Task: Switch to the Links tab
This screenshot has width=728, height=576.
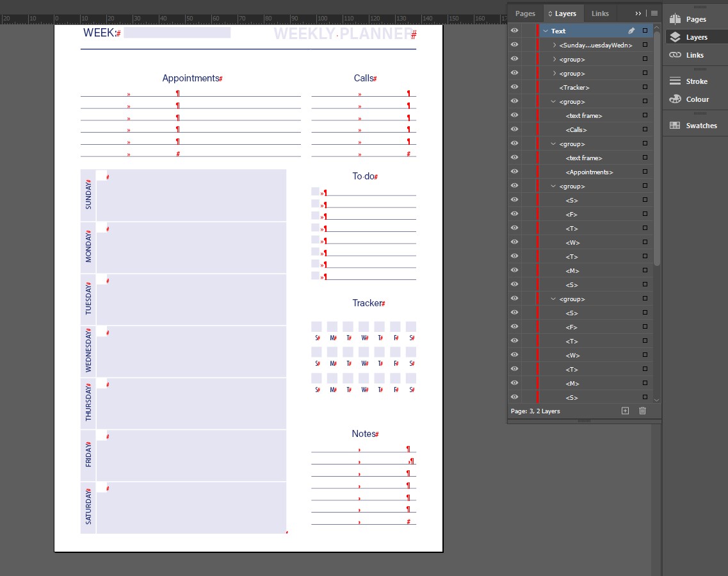Action: (600, 13)
